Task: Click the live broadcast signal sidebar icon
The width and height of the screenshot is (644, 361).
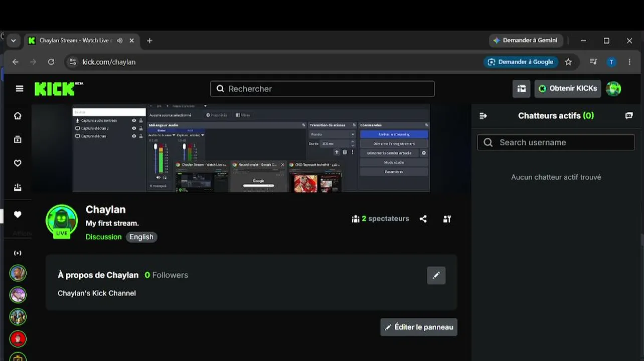Action: [x=18, y=253]
